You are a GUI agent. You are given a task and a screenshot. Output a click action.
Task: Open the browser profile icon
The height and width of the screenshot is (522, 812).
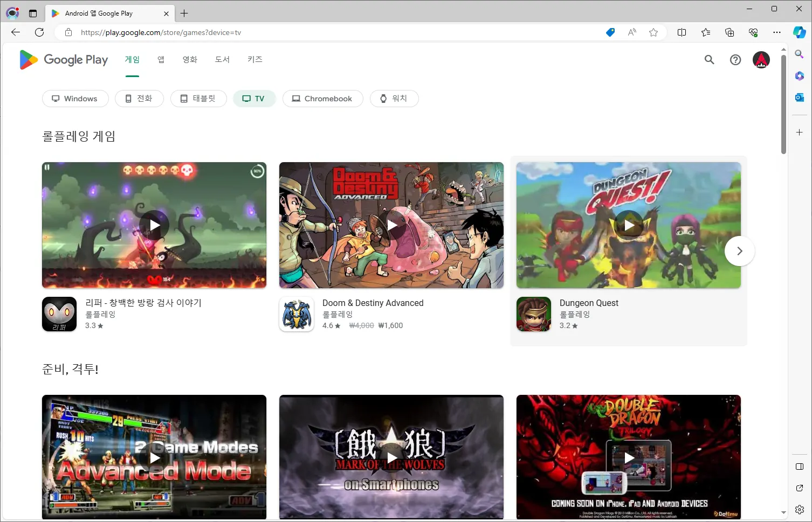click(12, 13)
